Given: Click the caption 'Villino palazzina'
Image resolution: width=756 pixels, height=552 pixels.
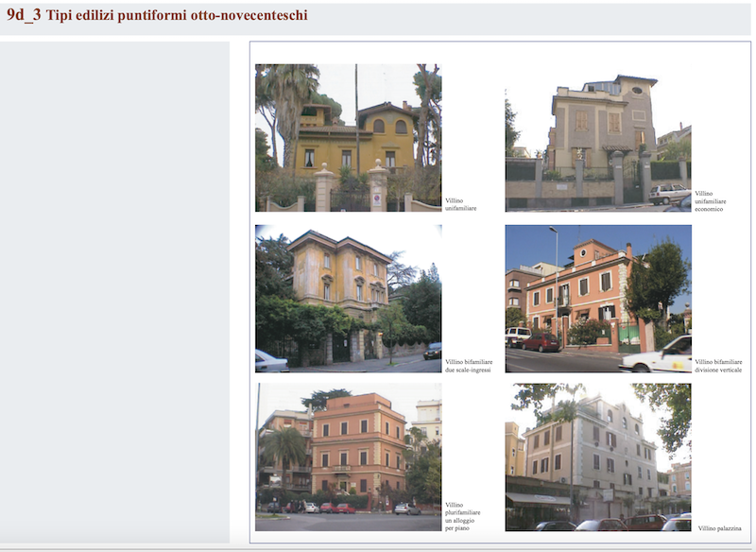Looking at the screenshot, I should point(719,528).
